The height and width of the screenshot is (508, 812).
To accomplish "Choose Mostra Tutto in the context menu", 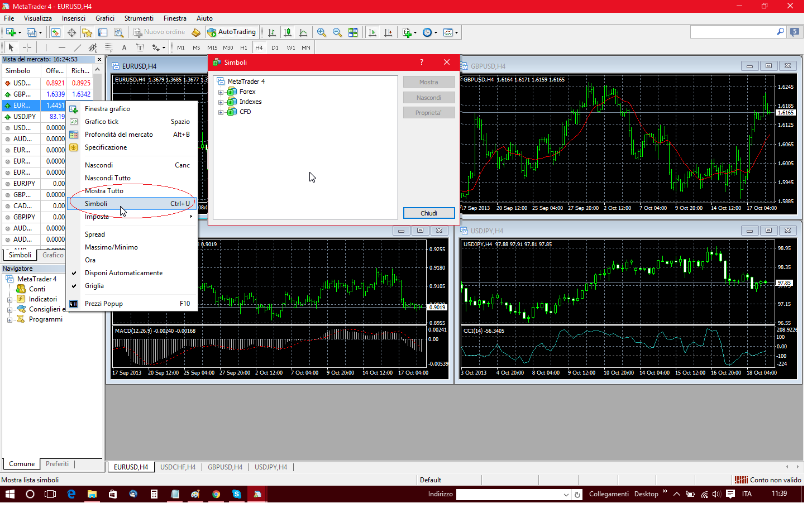I will tap(132, 191).
